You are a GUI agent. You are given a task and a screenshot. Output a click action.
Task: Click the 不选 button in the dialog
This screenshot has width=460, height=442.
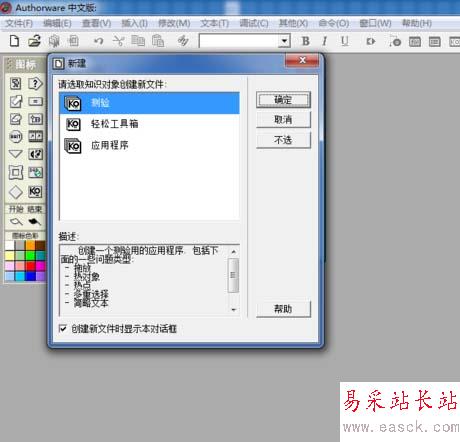[283, 140]
